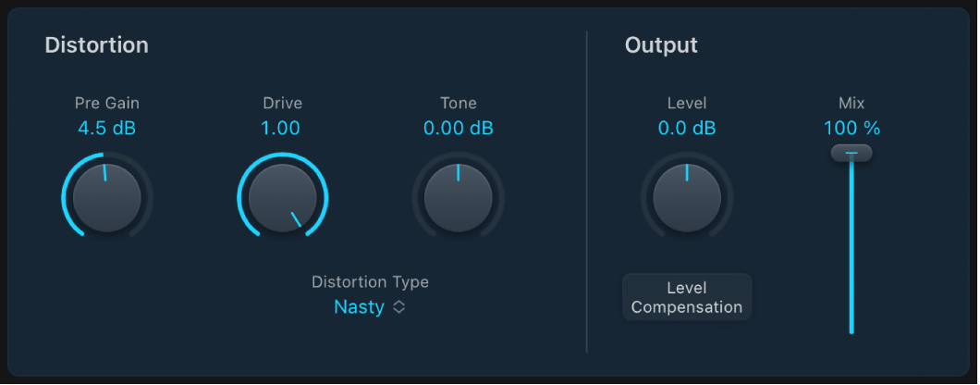Click the Tone knob
Screen dimensions: 980x385
point(458,197)
